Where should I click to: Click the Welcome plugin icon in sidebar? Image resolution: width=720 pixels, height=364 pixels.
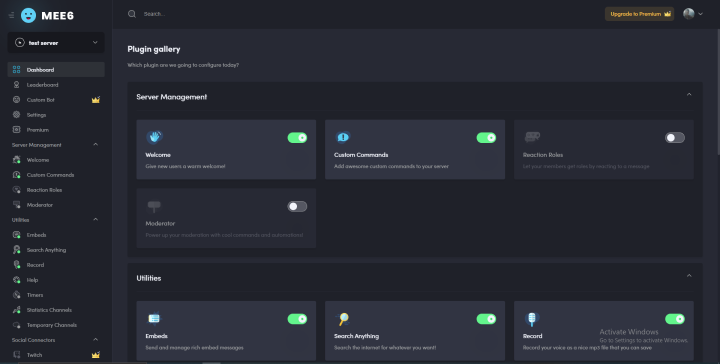17,160
